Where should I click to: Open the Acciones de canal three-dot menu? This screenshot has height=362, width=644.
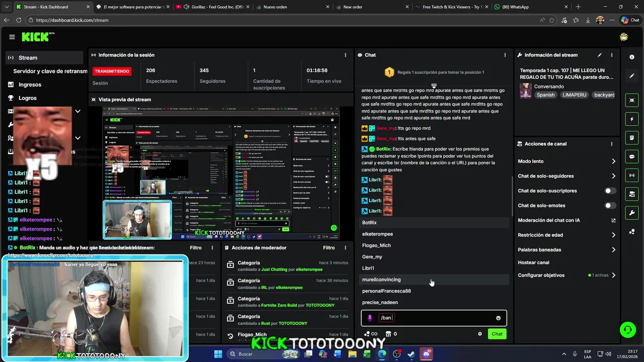coord(612,144)
